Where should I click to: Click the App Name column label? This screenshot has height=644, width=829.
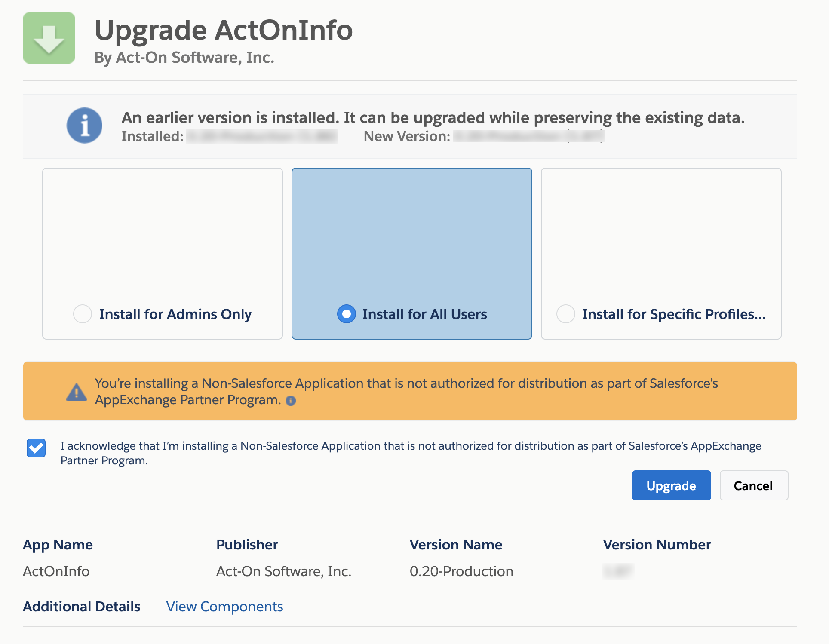click(58, 545)
